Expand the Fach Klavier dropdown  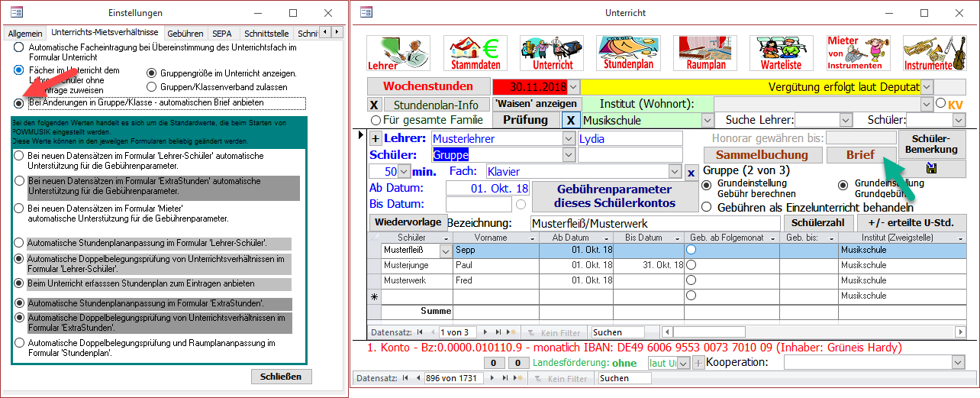[675, 172]
